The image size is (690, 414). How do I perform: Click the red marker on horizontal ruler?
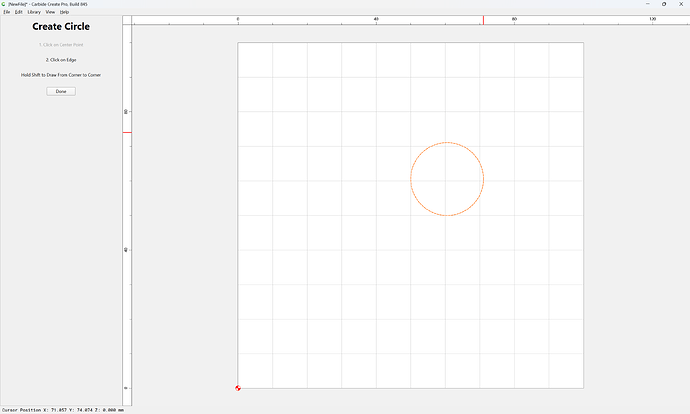(483, 20)
